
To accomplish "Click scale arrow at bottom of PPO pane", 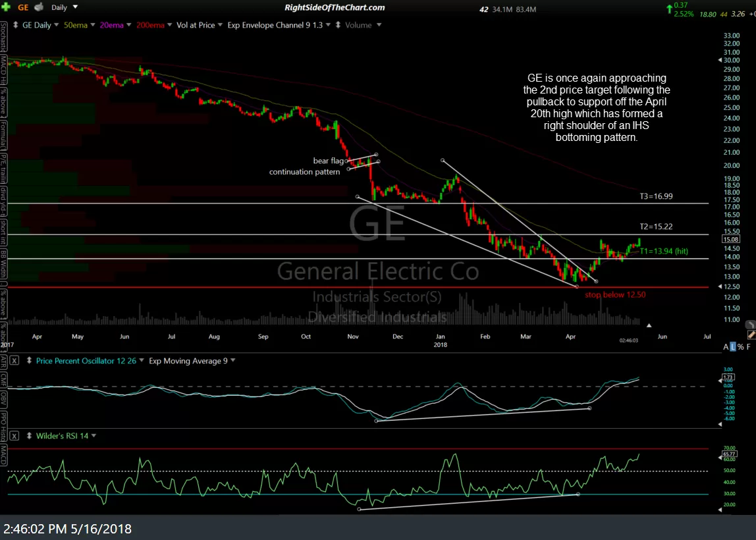I will coord(720,424).
